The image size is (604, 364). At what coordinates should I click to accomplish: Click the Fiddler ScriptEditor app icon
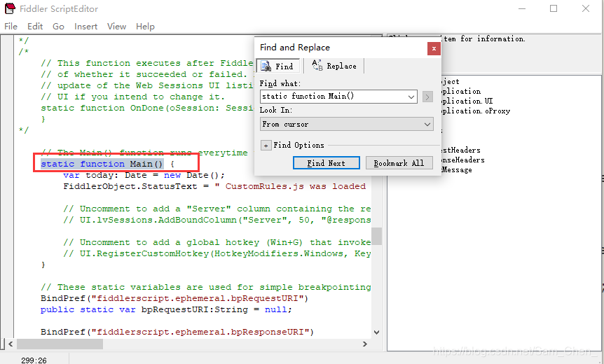(10, 8)
